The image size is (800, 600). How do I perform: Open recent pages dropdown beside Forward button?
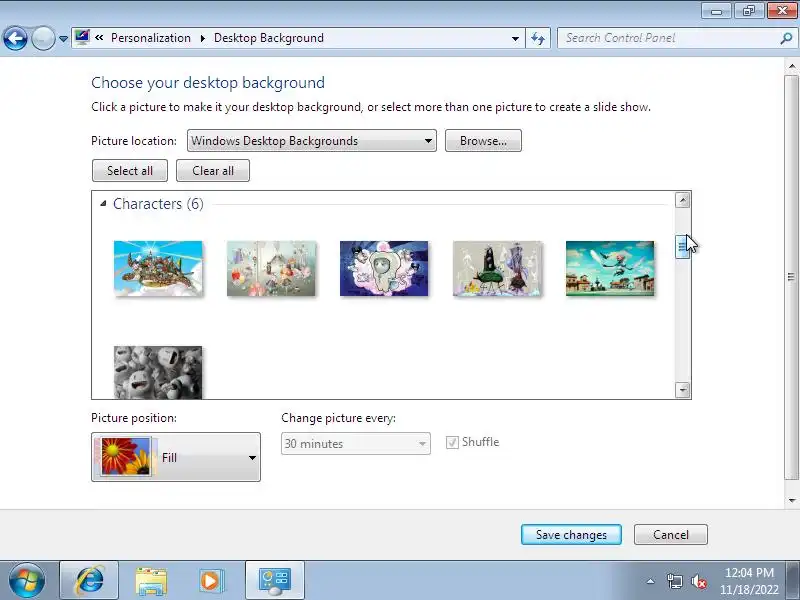[x=63, y=38]
